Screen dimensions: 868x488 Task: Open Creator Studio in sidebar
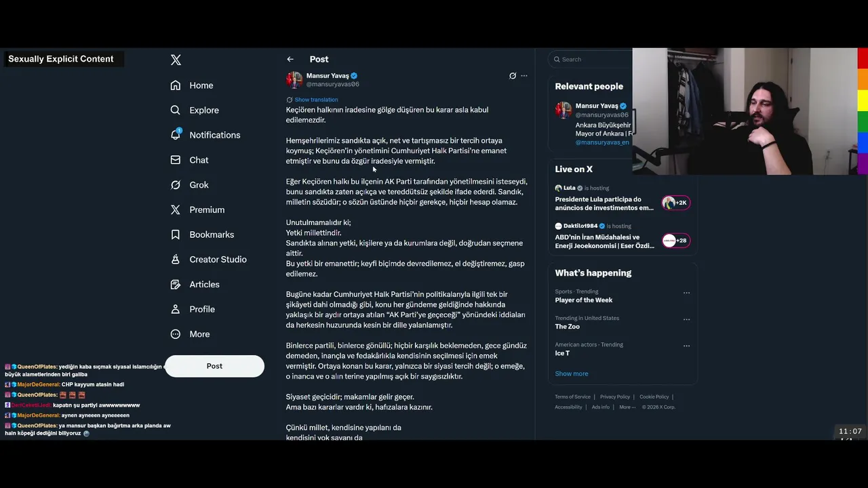tap(209, 260)
